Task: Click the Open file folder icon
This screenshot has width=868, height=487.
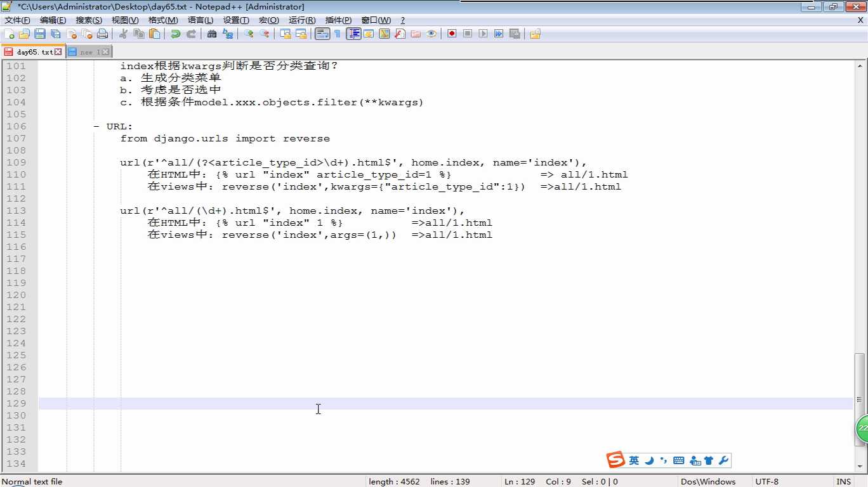Action: 25,34
